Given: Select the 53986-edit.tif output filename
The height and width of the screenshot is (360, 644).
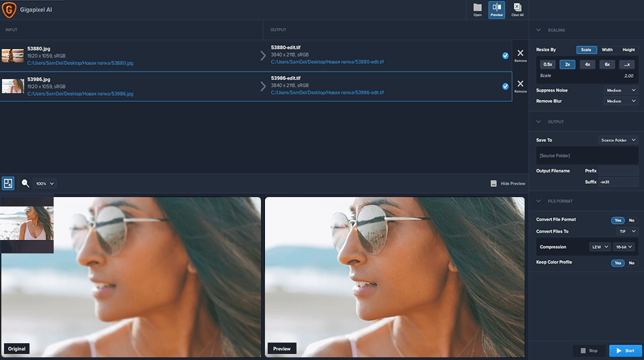Looking at the screenshot, I should (x=286, y=78).
